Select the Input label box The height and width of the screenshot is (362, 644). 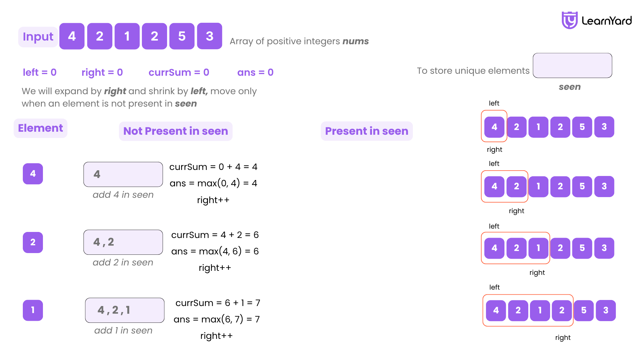click(x=38, y=37)
